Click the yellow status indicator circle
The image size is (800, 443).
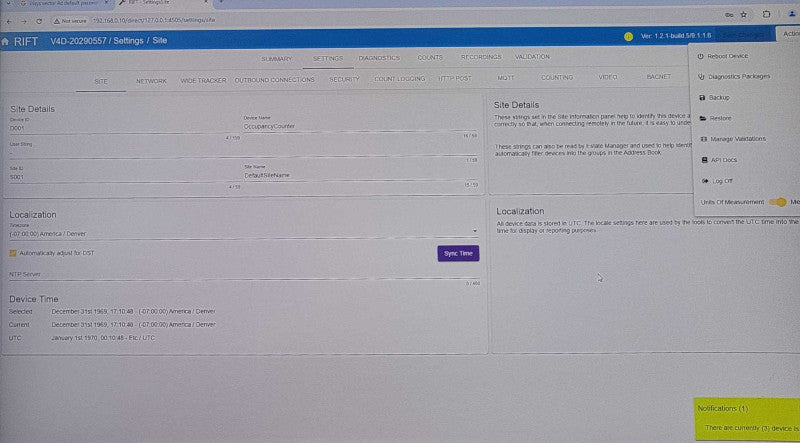(x=628, y=36)
